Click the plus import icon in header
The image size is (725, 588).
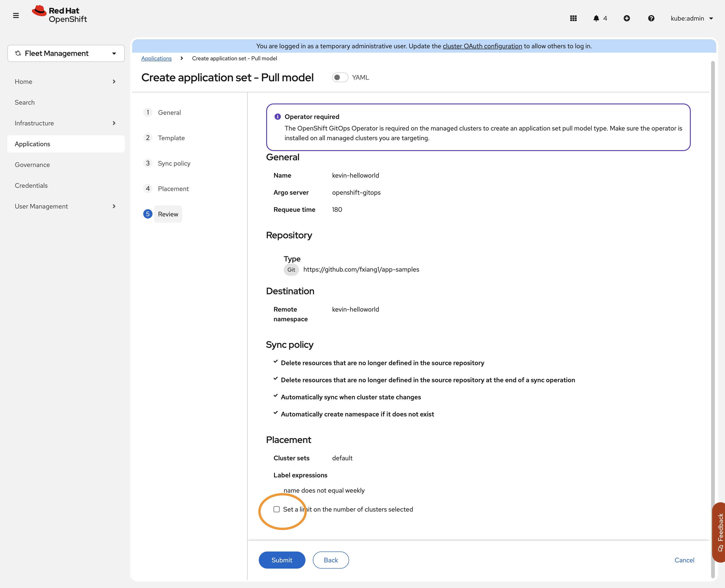[x=626, y=18]
